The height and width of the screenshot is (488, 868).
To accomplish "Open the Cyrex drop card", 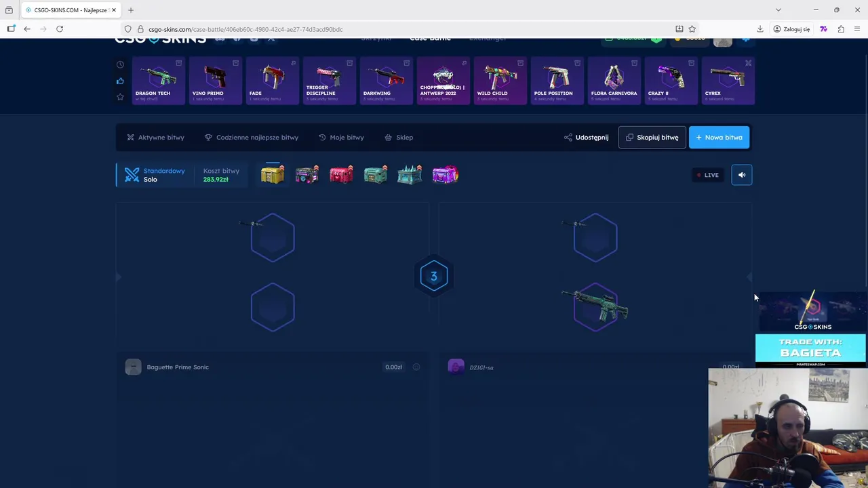I will [728, 81].
